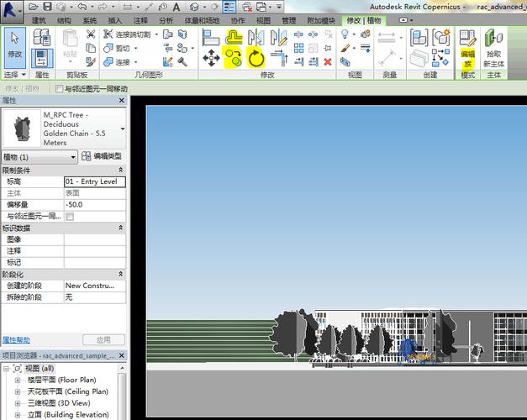This screenshot has height=420, width=527.
Task: Open the 植物 (1) filter dropdown
Action: 74,156
